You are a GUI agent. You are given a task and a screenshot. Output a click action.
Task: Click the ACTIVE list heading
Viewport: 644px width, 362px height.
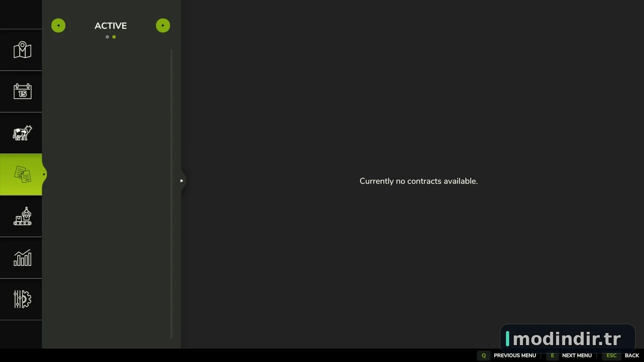coord(111,26)
